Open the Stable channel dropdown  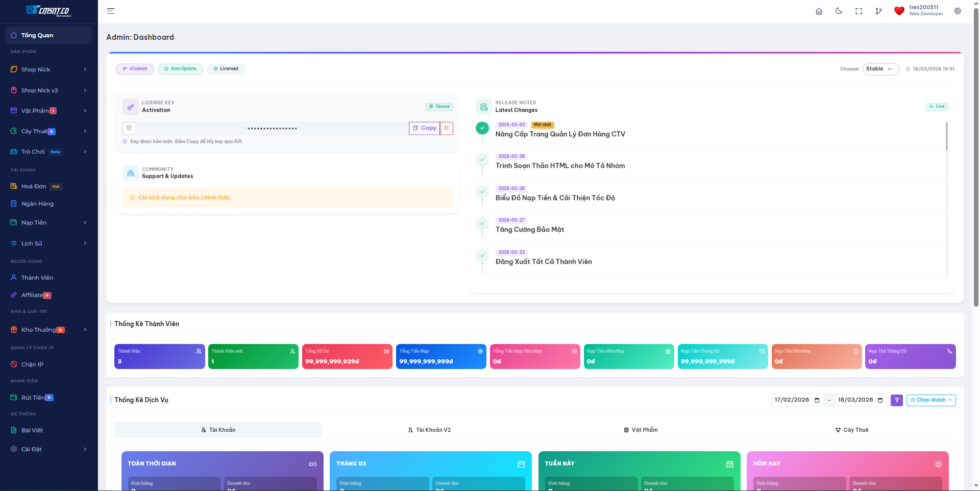click(x=880, y=69)
